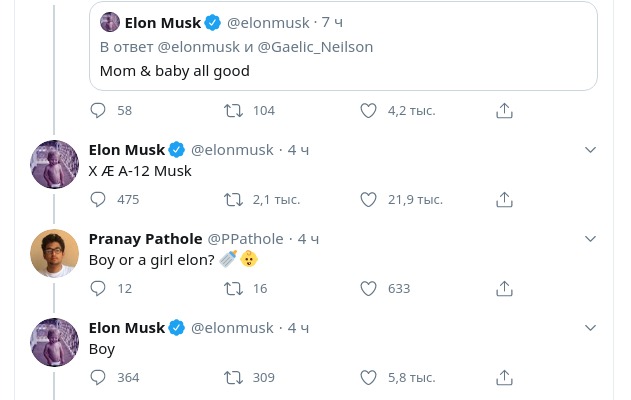Viewport: 631px width, 400px height.
Task: Like Pranay Pathole's 'Boy or a girl' tweet
Action: pos(368,289)
